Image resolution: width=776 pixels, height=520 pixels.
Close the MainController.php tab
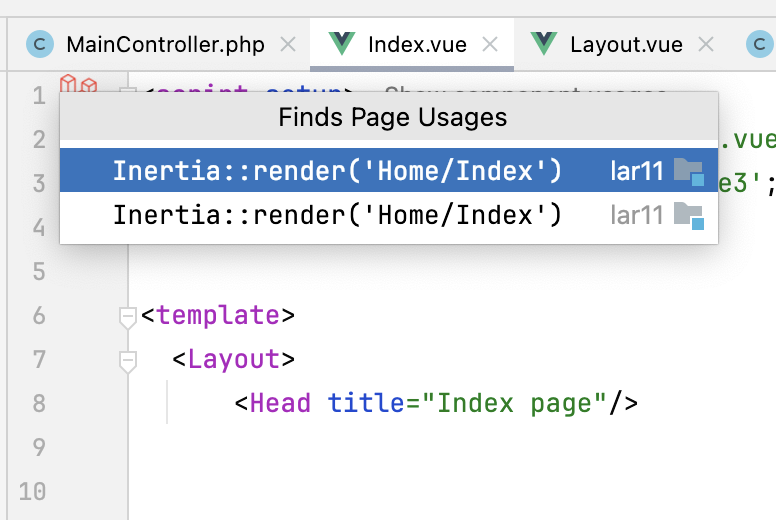pyautogui.click(x=288, y=45)
